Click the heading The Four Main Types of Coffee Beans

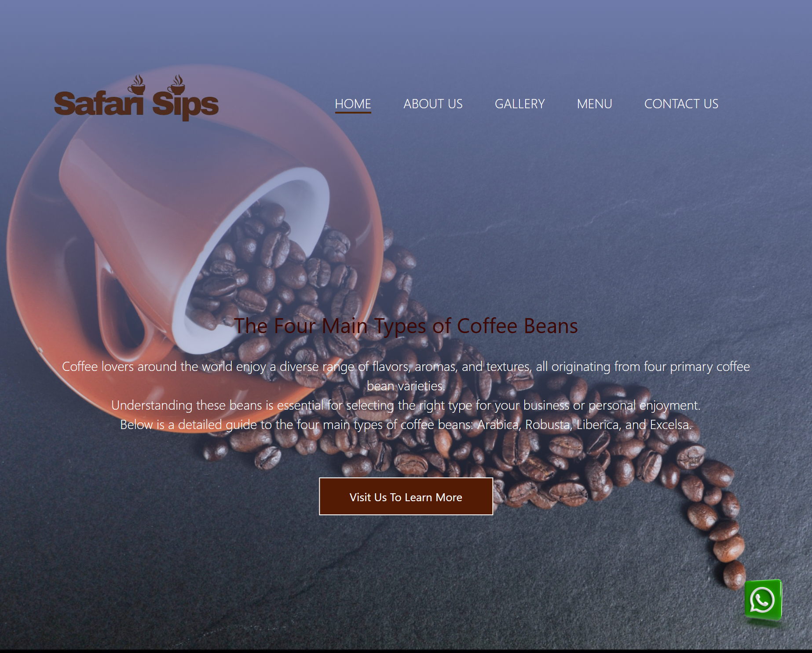pos(406,326)
